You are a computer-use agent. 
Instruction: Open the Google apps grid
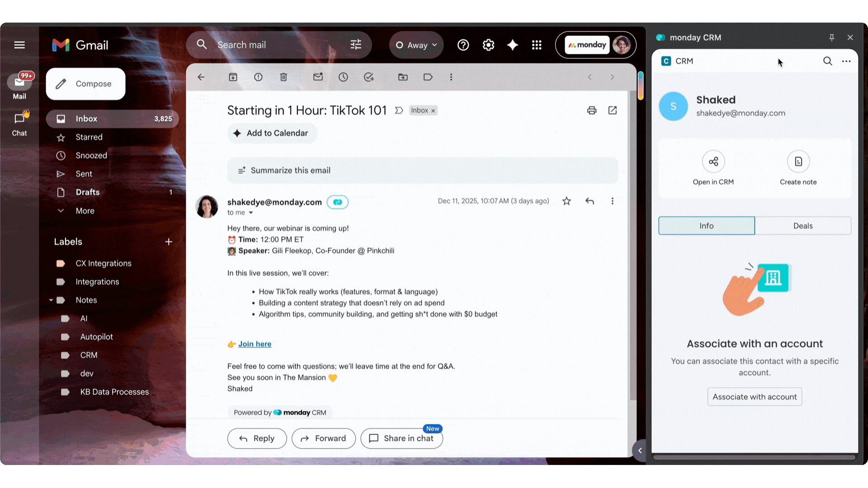click(x=537, y=45)
